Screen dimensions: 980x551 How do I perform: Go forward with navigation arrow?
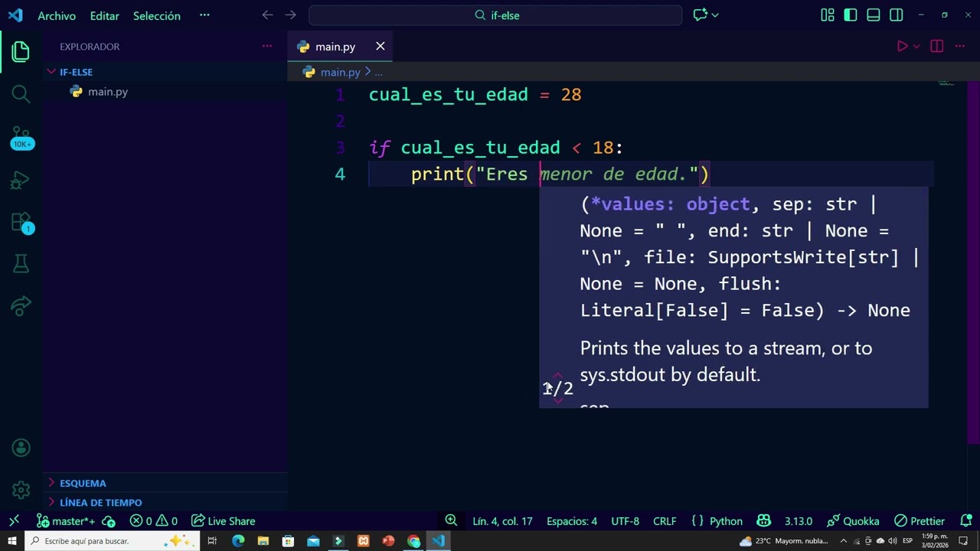(290, 15)
